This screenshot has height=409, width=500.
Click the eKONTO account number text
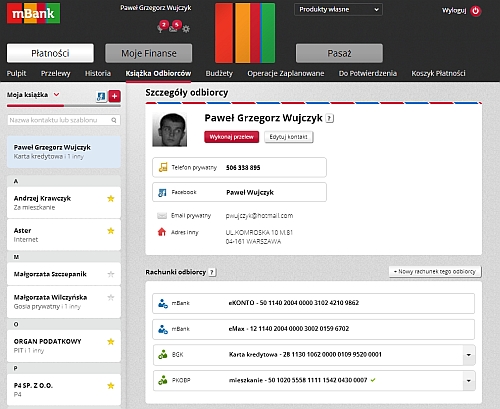coord(294,303)
